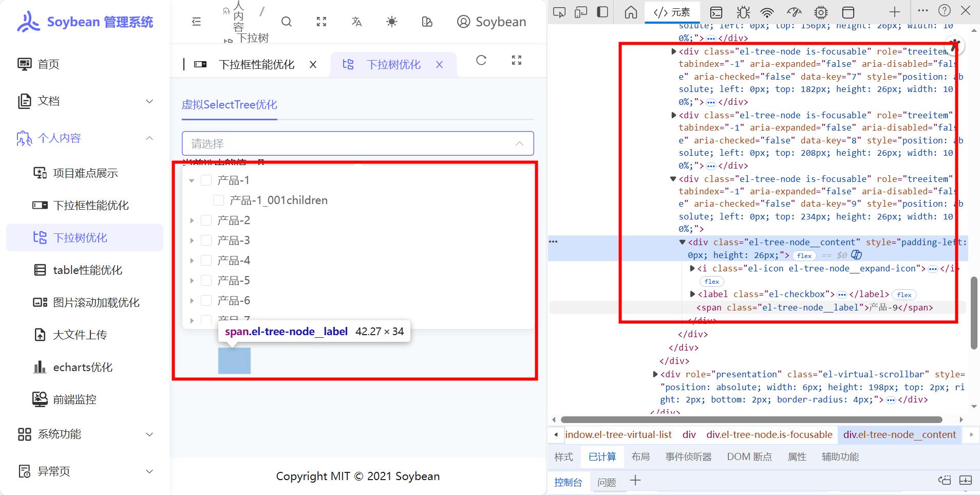
Task: Toggle the light/dark theme sun icon
Action: pyautogui.click(x=391, y=22)
